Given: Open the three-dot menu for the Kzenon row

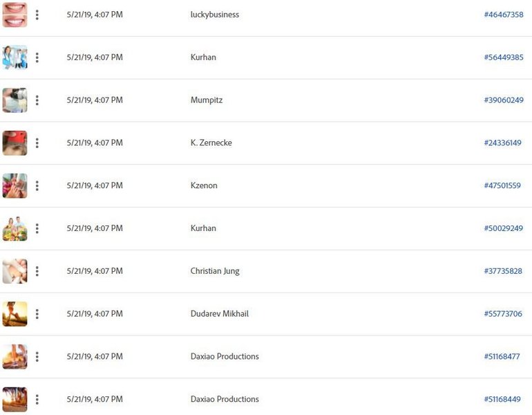Looking at the screenshot, I should (37, 186).
